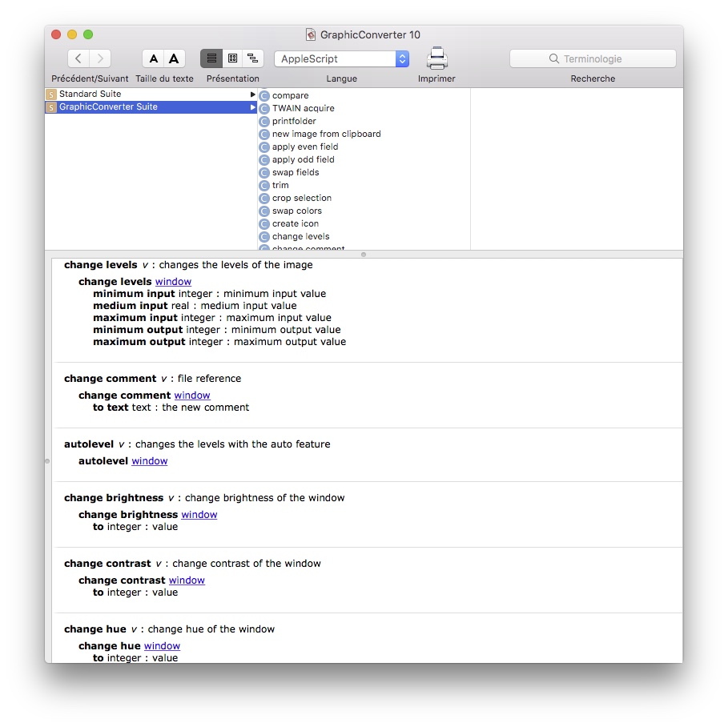Select the printfolder command
Image resolution: width=728 pixels, height=727 pixels.
pos(294,121)
